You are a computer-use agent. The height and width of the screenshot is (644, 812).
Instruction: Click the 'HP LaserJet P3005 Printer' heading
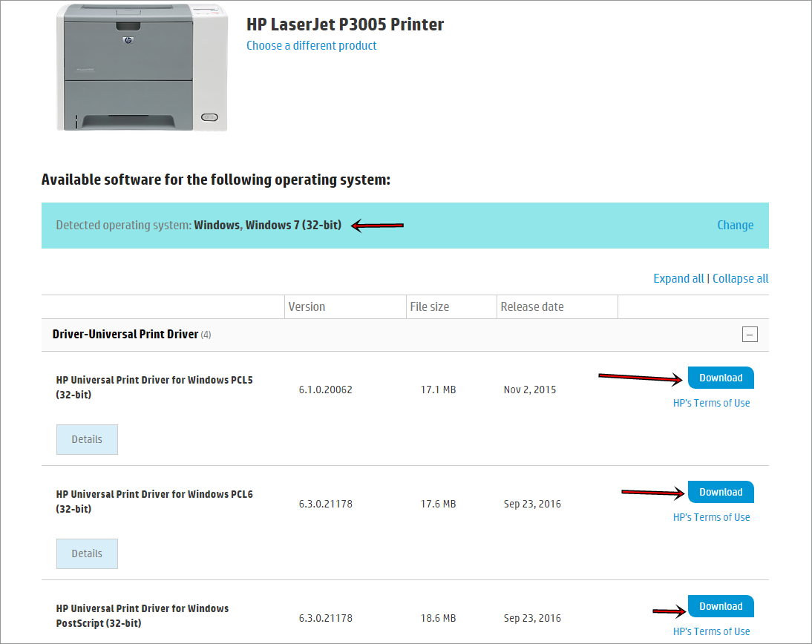(x=345, y=24)
